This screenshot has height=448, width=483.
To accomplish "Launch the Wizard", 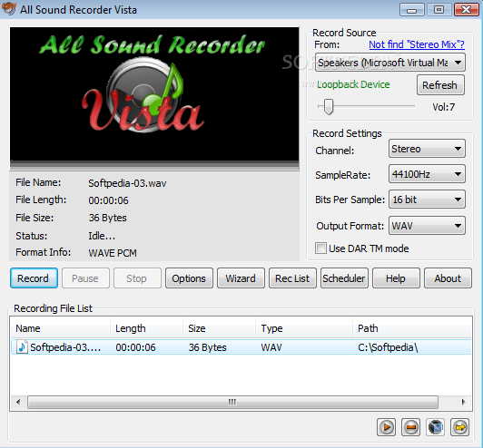I will 241,278.
